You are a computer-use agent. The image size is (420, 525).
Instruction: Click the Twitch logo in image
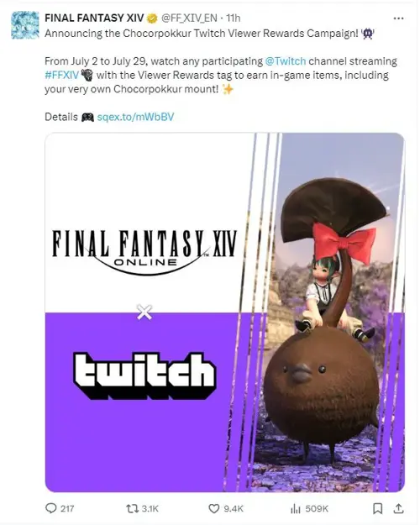pos(144,375)
